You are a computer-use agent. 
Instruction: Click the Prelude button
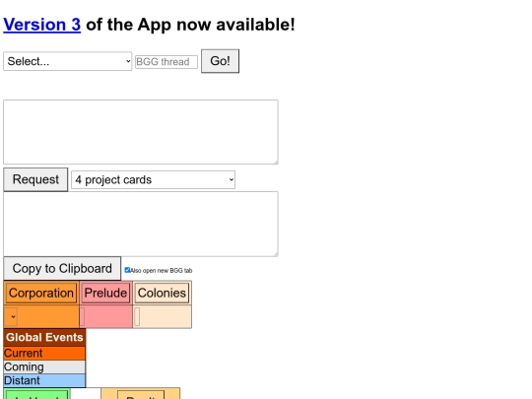coord(105,293)
